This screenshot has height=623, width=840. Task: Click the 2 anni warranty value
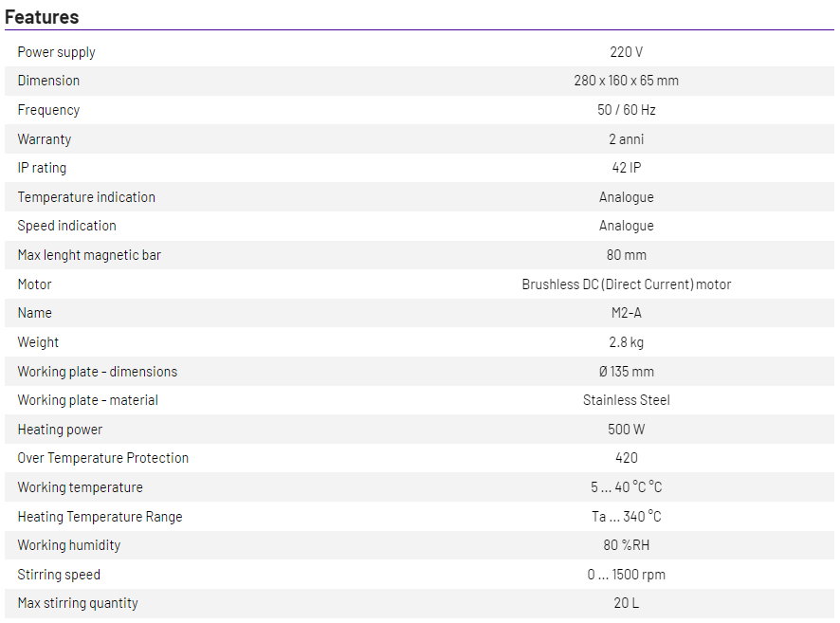tap(626, 139)
